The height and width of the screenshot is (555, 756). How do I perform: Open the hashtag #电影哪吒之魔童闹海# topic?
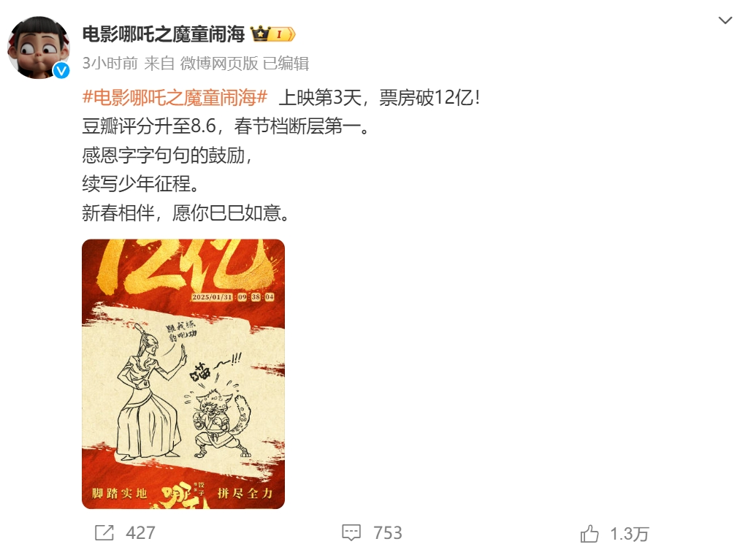point(175,97)
